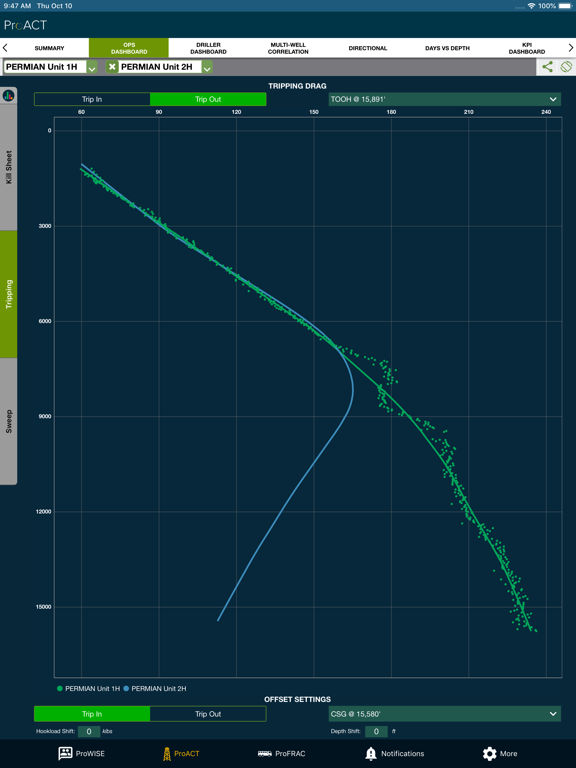Expand the PERMIAN Unit 2H well dropdown
Image resolution: width=576 pixels, height=768 pixels.
(207, 67)
